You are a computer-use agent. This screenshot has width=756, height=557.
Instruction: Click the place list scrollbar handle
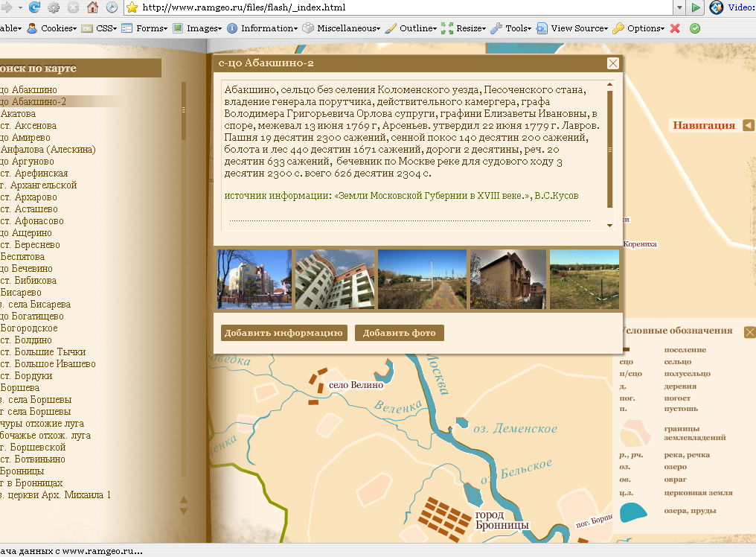tap(184, 110)
